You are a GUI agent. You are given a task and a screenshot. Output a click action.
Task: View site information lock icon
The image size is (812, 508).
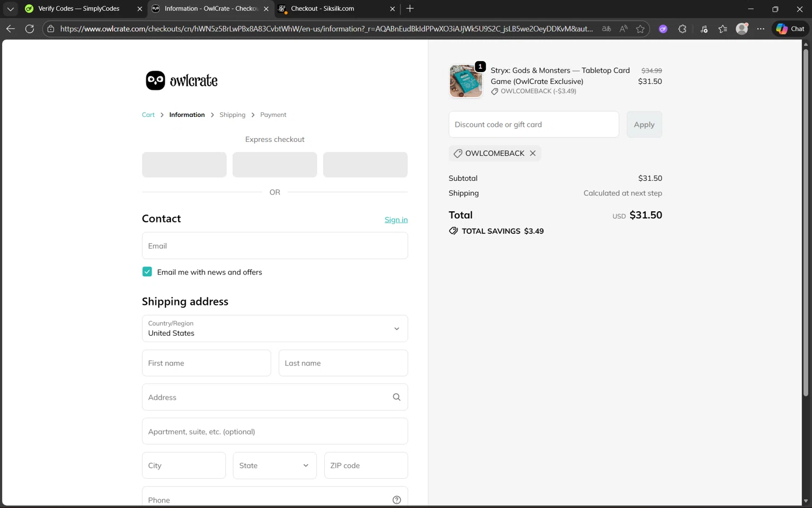50,29
